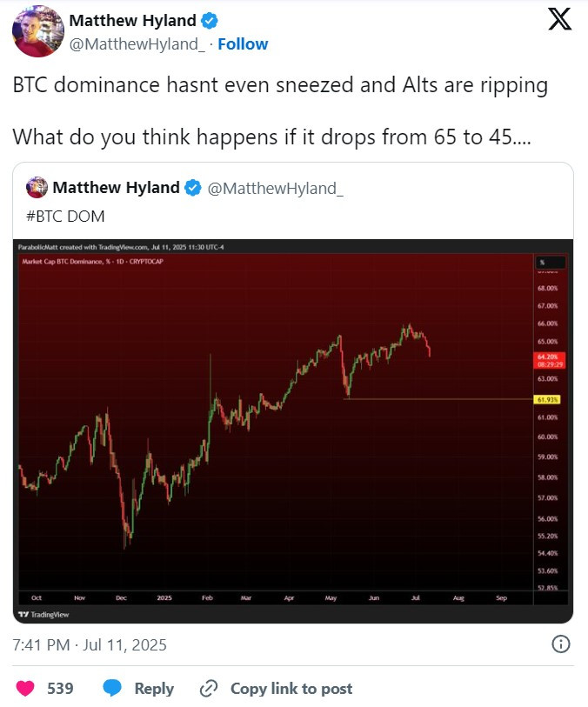Click the 61.93% yellow price label
The width and height of the screenshot is (588, 707).
point(547,399)
